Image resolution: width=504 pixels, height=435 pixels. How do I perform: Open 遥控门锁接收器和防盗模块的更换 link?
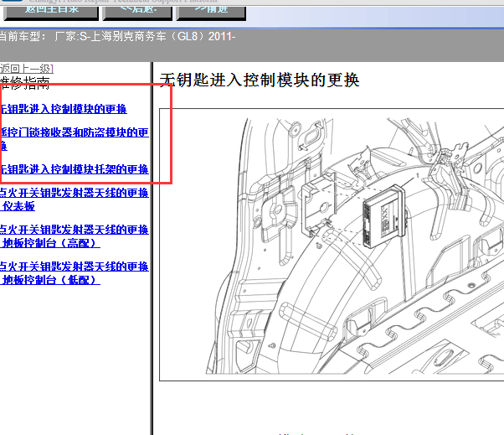[x=75, y=139]
